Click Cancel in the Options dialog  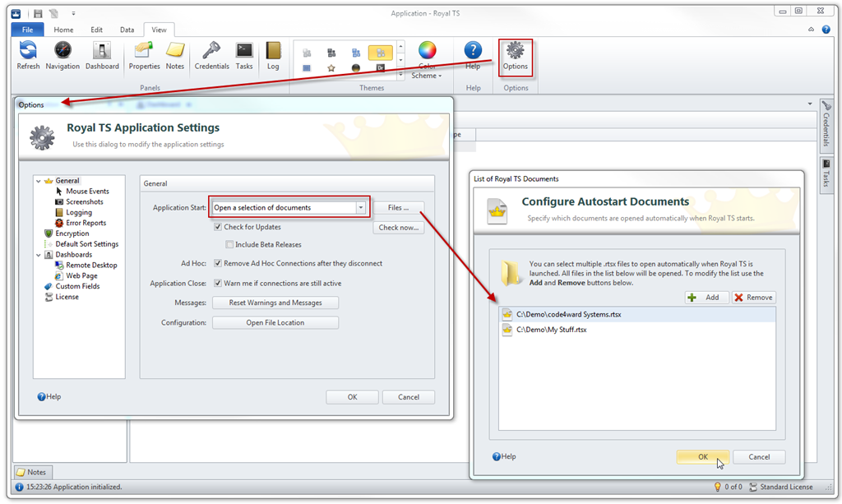coord(408,397)
